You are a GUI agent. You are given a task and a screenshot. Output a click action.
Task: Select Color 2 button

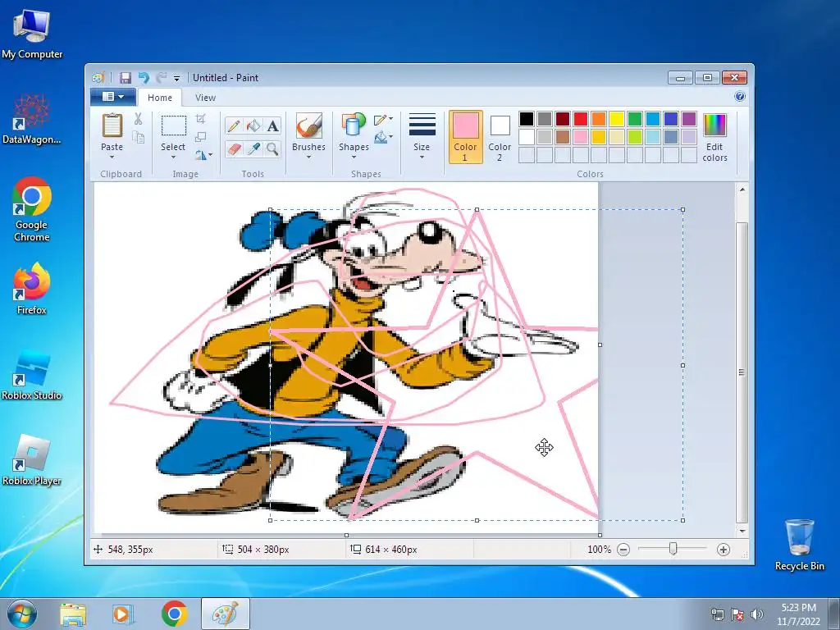click(x=500, y=137)
